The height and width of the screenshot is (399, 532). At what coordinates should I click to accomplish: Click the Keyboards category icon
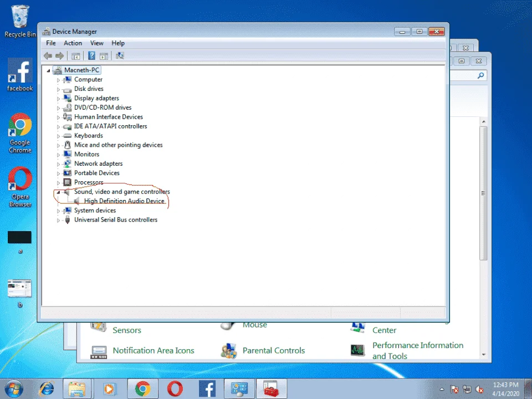point(67,136)
